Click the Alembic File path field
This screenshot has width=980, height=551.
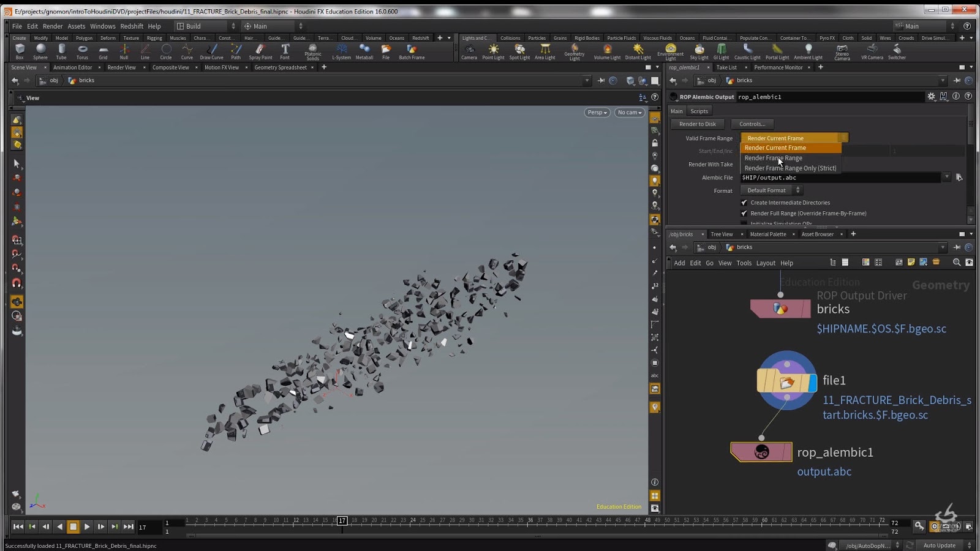[840, 178]
